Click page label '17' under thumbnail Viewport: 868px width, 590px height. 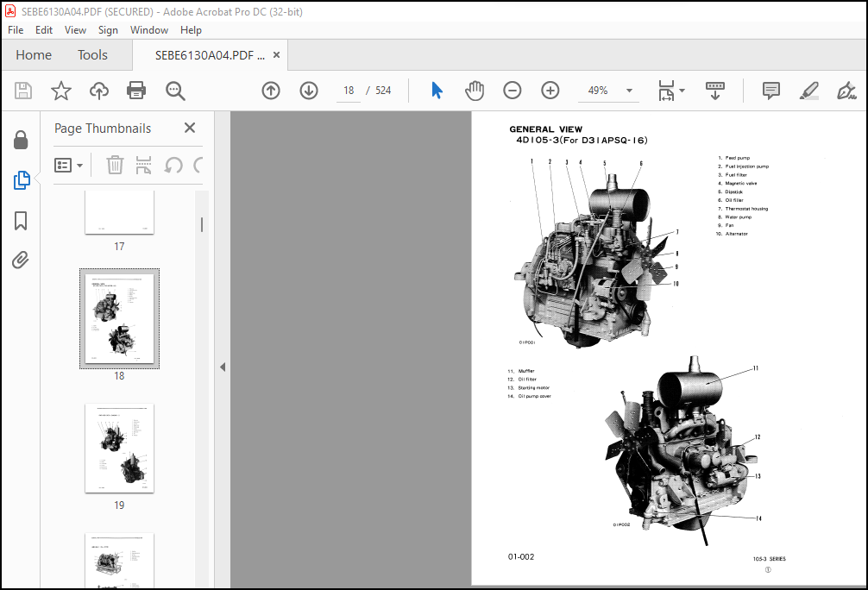(x=119, y=247)
